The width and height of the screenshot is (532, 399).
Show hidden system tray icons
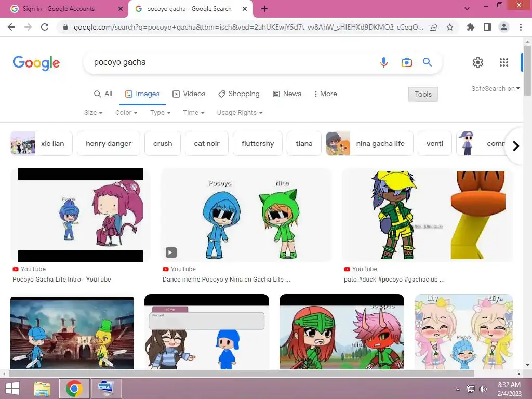(x=458, y=389)
